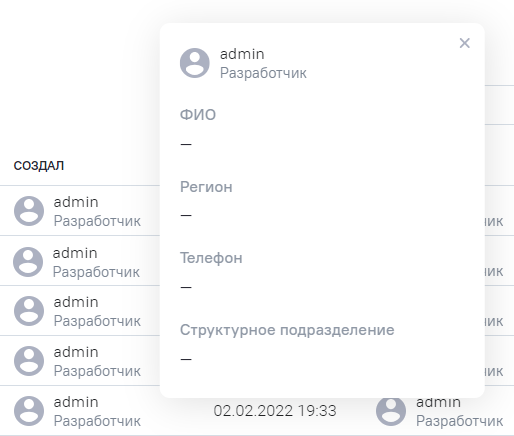Click the Разработчик role text in the popup header
Image resolution: width=514 pixels, height=436 pixels.
coord(263,73)
